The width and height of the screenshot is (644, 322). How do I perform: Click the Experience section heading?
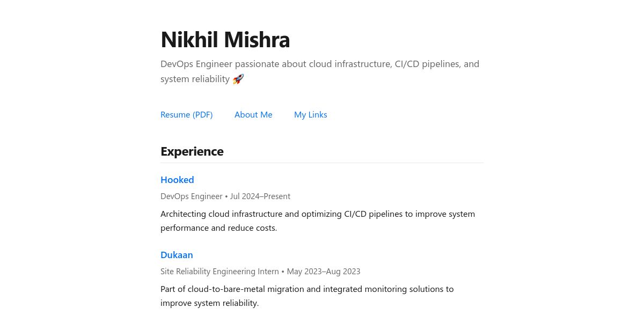click(x=192, y=151)
